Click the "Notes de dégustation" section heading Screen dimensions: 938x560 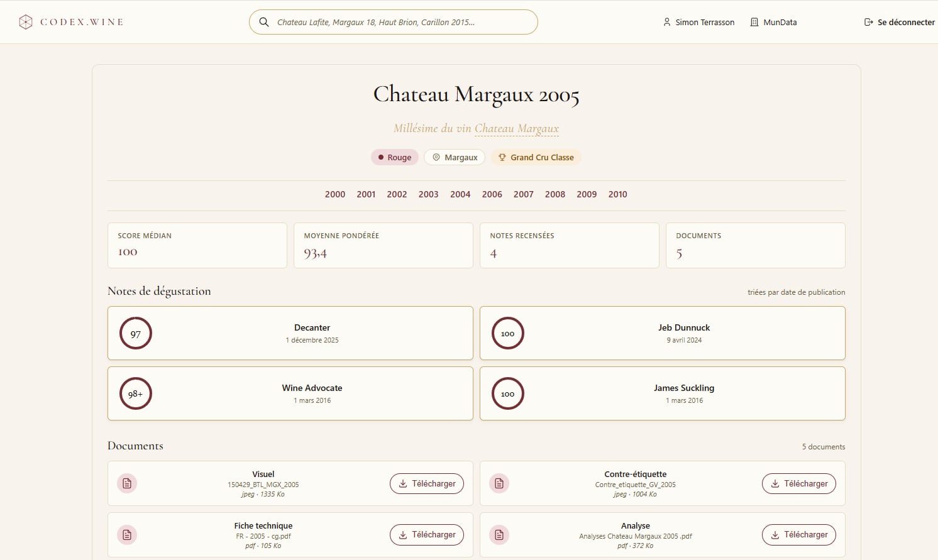[x=159, y=291]
